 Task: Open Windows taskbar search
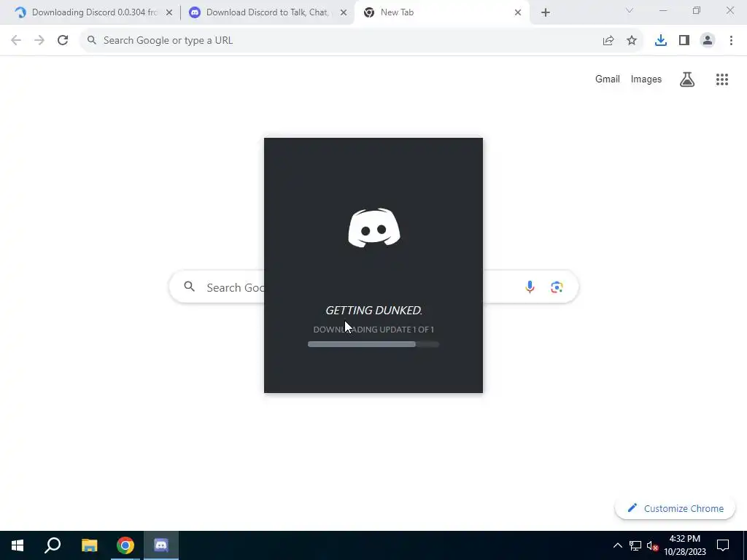[x=53, y=545]
